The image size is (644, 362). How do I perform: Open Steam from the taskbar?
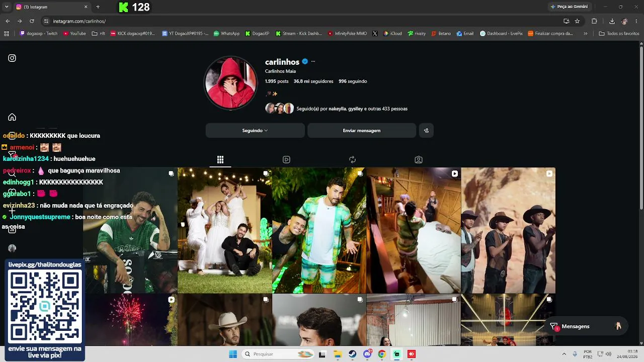pos(353,354)
